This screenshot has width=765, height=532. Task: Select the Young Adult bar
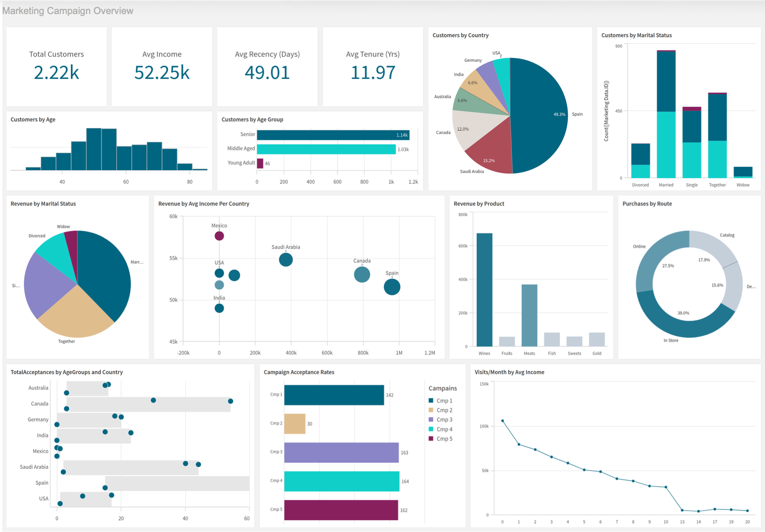(260, 164)
